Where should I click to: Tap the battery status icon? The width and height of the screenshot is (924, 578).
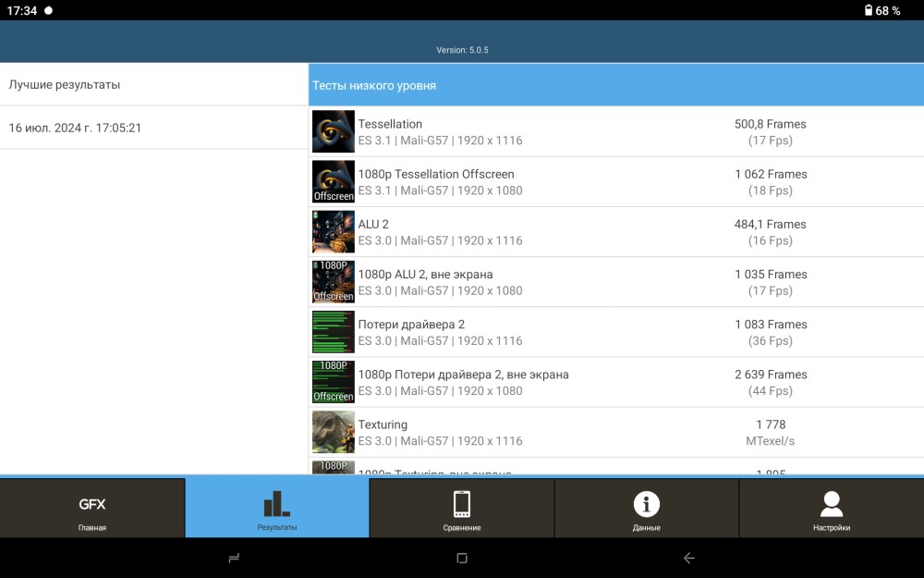coord(868,10)
